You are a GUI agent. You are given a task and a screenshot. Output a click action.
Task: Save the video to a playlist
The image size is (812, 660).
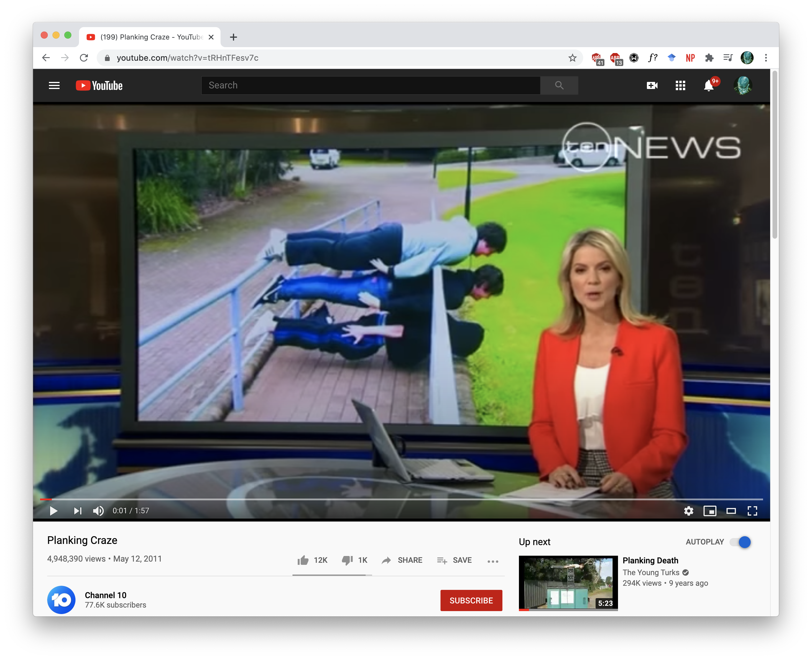coord(454,560)
